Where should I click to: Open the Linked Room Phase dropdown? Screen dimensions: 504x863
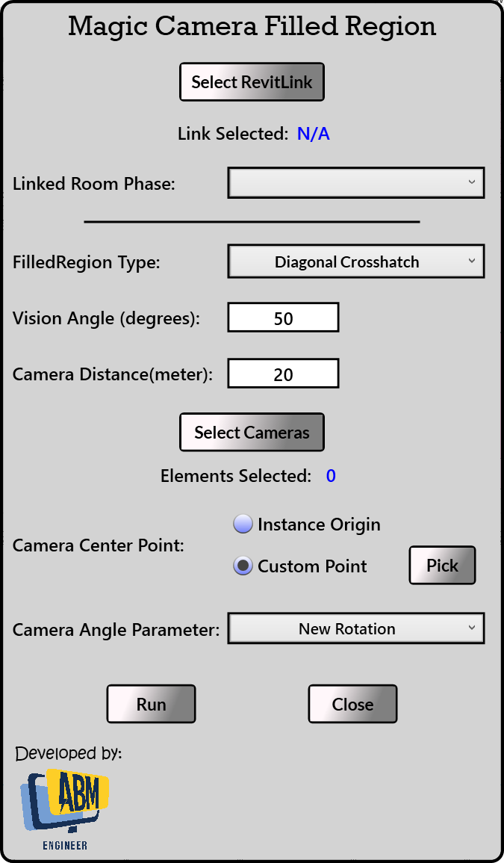(x=355, y=183)
